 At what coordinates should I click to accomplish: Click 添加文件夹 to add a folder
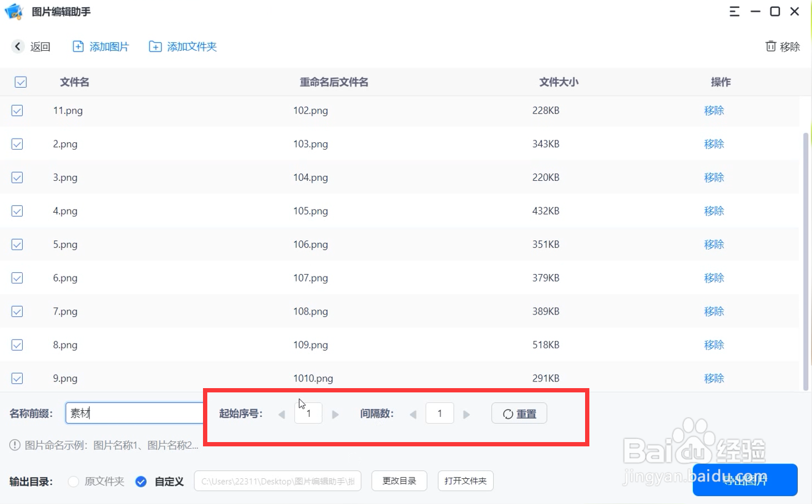coord(183,47)
